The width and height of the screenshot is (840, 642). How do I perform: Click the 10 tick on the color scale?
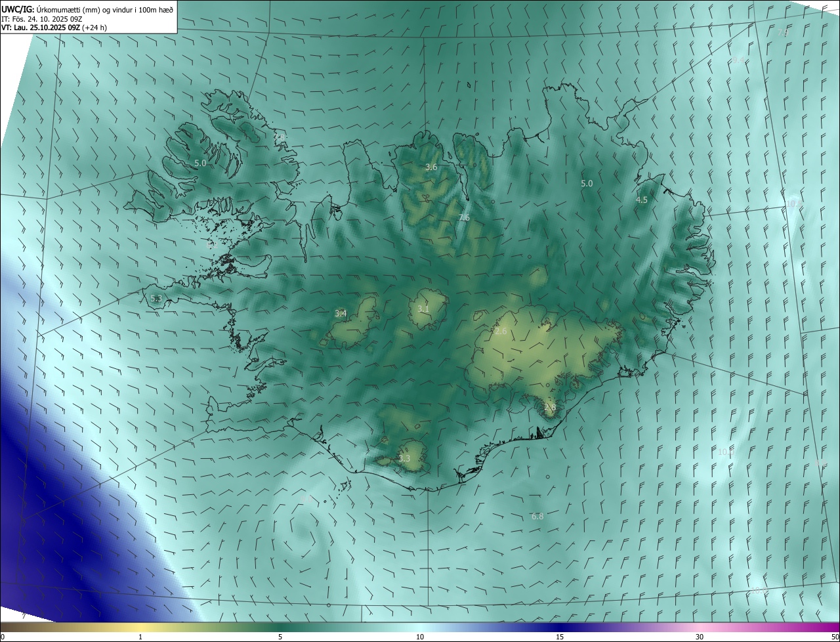point(420,637)
